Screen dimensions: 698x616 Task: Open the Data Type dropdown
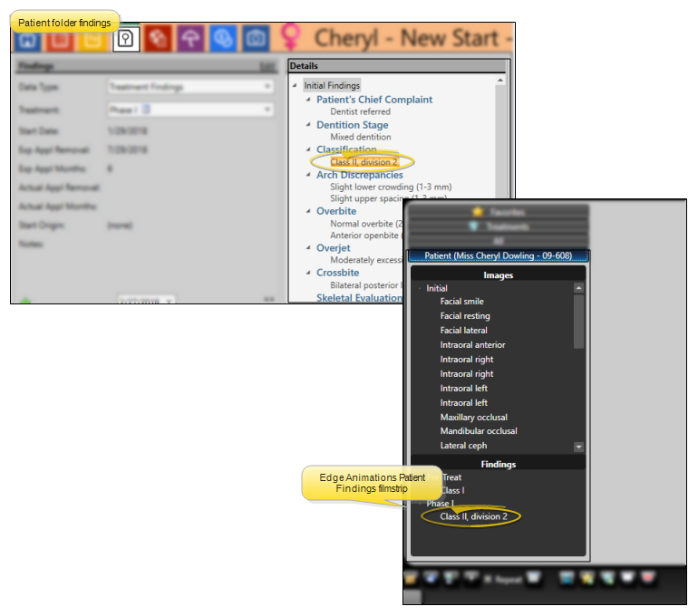[189, 87]
